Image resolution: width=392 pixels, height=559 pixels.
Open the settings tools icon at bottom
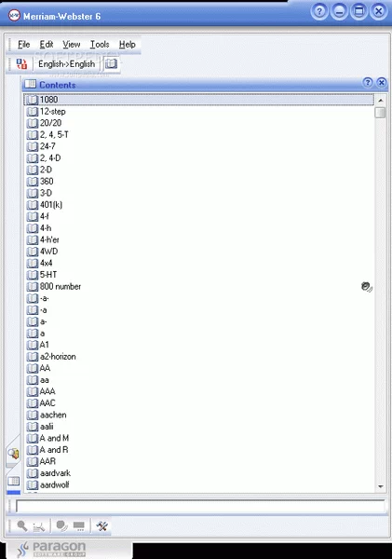(x=101, y=525)
